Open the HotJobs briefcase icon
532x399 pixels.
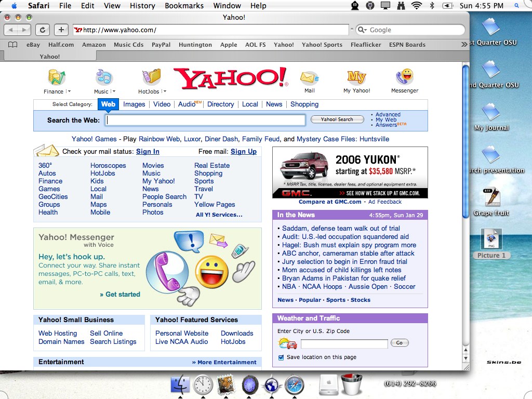[x=151, y=77]
